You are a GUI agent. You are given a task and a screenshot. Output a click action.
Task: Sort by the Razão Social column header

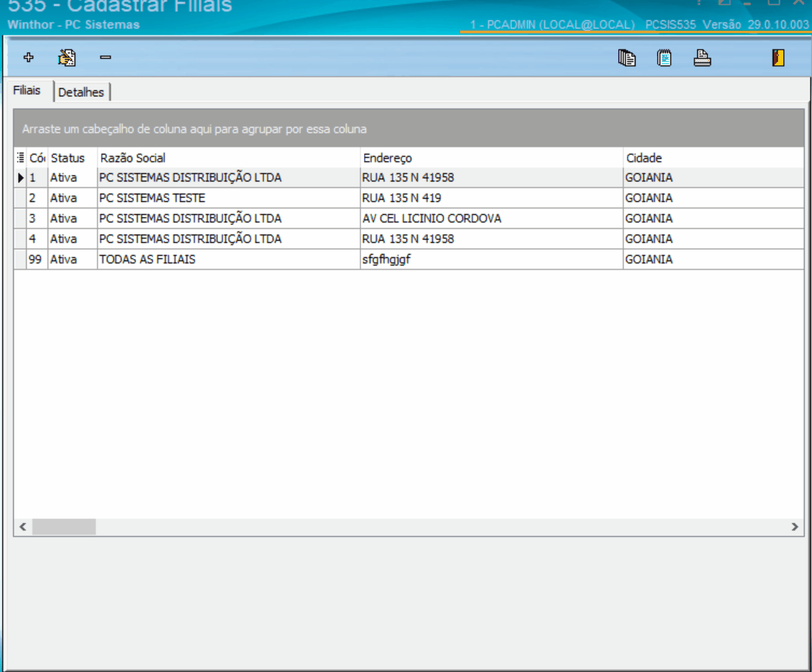228,158
